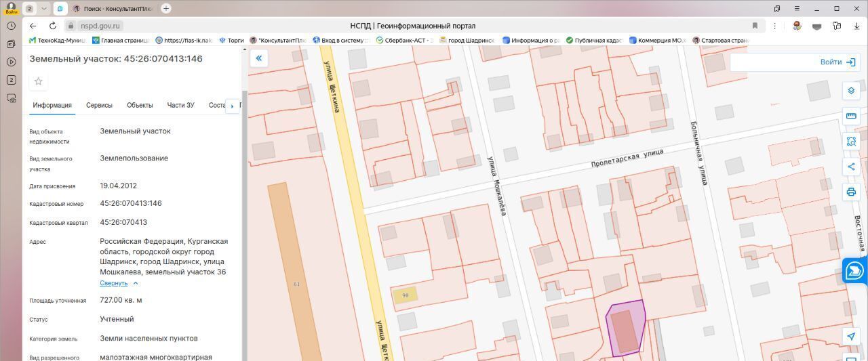
Task: Click building 98 on the map
Action: [406, 295]
